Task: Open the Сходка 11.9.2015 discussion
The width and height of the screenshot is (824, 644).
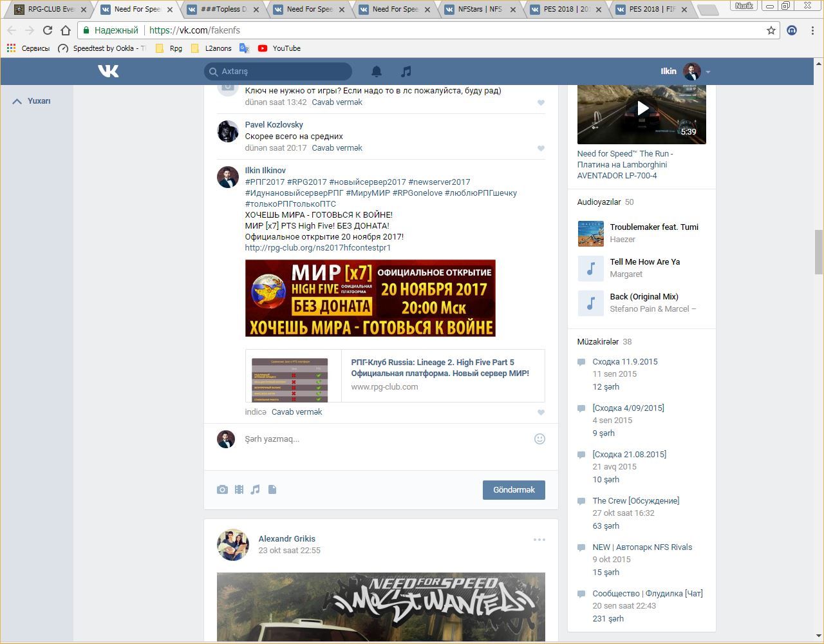Action: pyautogui.click(x=625, y=362)
